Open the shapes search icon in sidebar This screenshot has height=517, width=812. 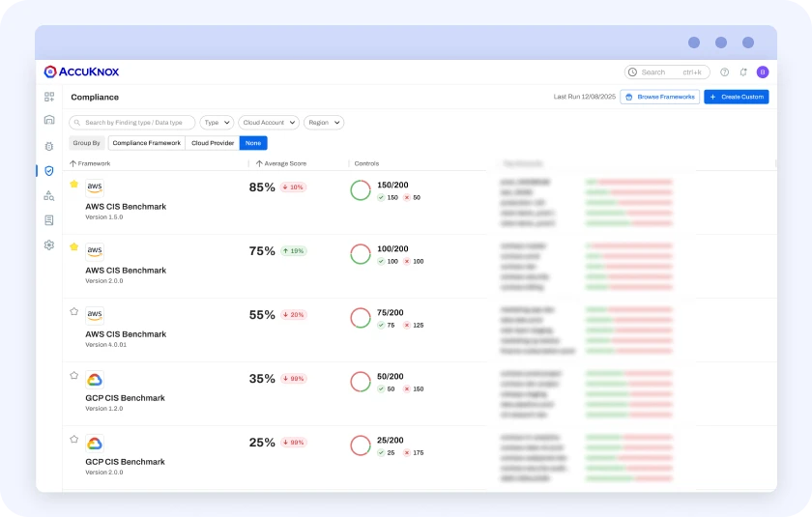pos(49,195)
